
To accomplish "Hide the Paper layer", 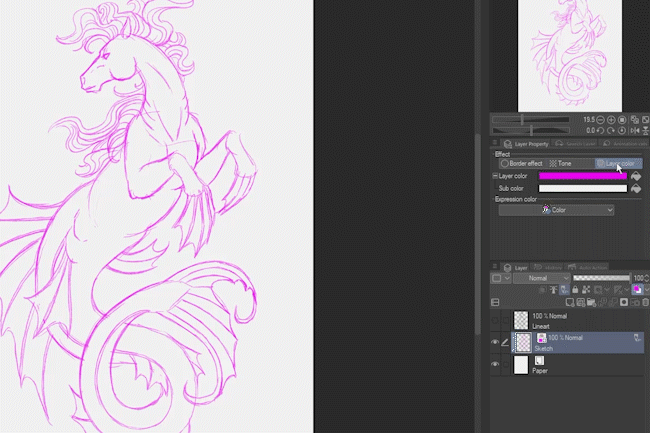I will click(x=495, y=364).
